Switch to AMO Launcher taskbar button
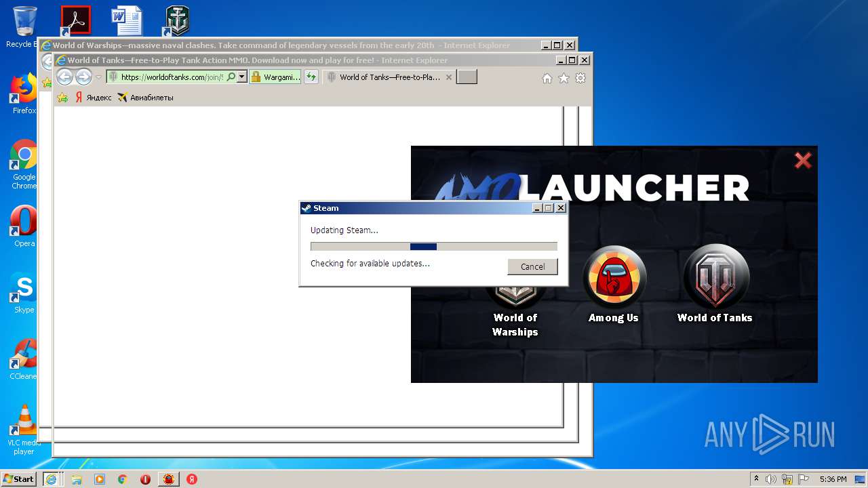This screenshot has width=868, height=488. pyautogui.click(x=168, y=479)
